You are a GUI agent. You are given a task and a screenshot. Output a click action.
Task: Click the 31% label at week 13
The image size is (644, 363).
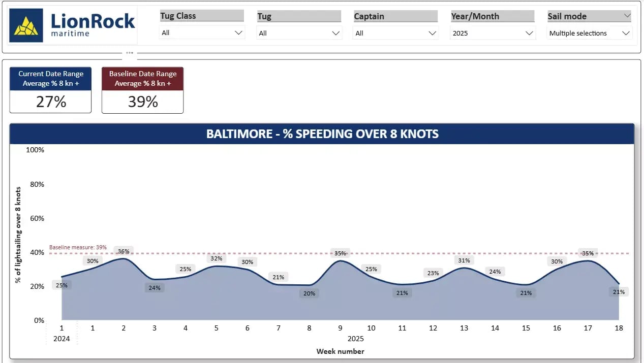464,260
